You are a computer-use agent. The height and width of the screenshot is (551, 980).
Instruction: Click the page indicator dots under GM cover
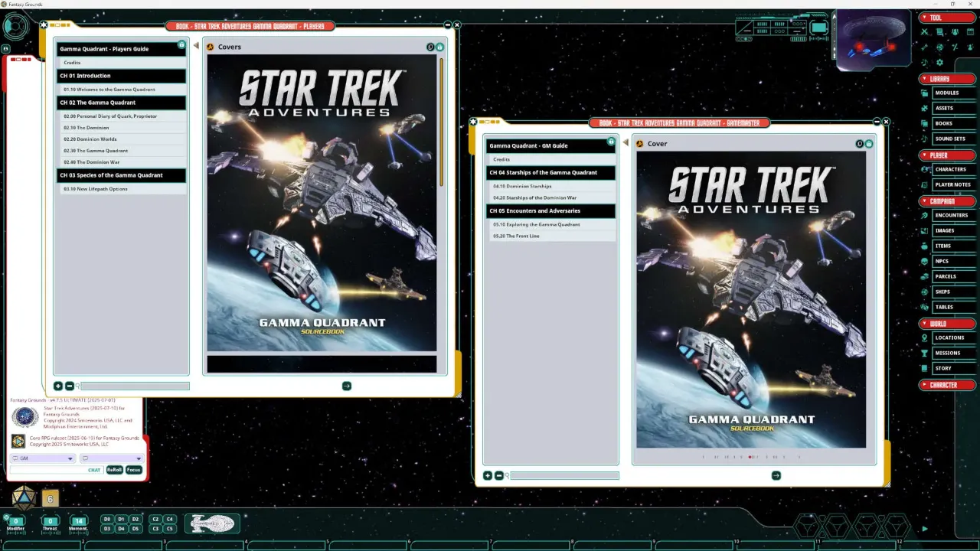point(751,457)
